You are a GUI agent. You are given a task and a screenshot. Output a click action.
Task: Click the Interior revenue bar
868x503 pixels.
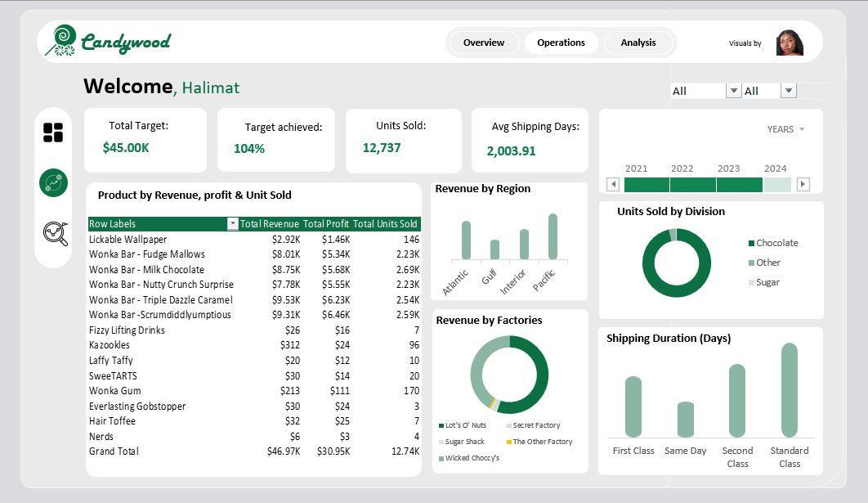pos(524,244)
